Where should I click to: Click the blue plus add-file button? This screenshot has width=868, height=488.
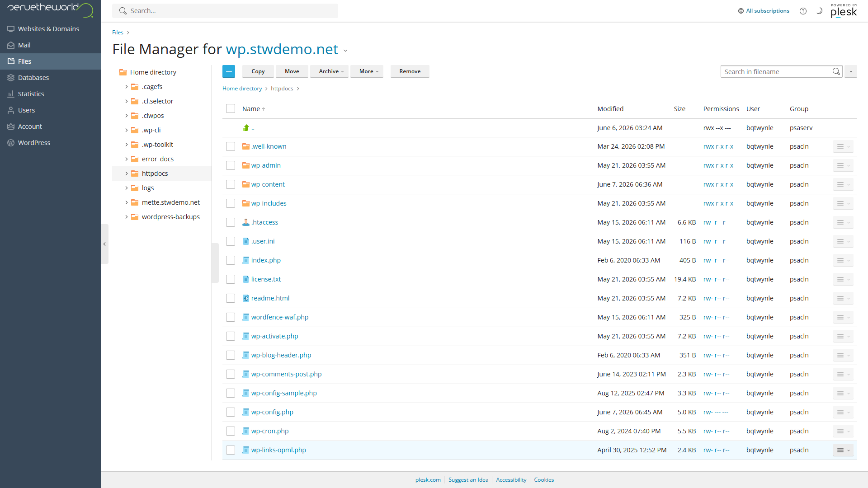tap(229, 71)
